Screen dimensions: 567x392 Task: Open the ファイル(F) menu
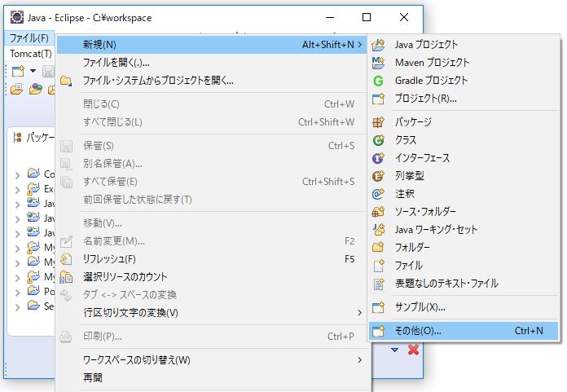pos(29,38)
